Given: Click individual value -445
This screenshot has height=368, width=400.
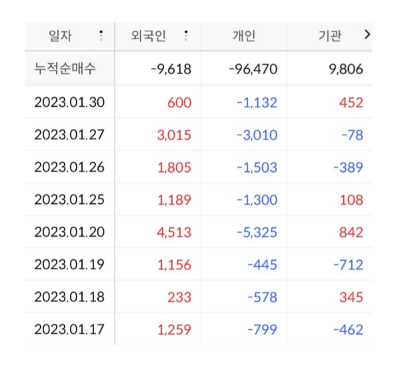Looking at the screenshot, I should [262, 265].
